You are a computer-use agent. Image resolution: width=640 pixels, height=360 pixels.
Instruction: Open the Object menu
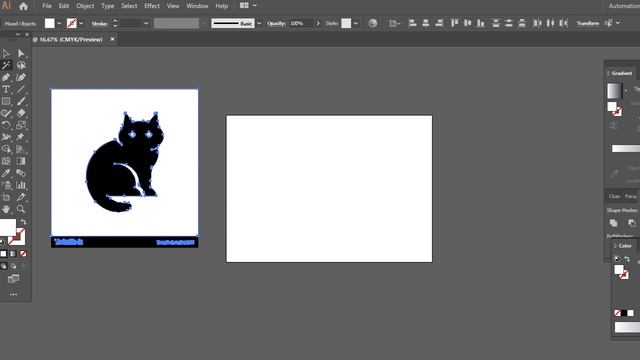[x=85, y=6]
